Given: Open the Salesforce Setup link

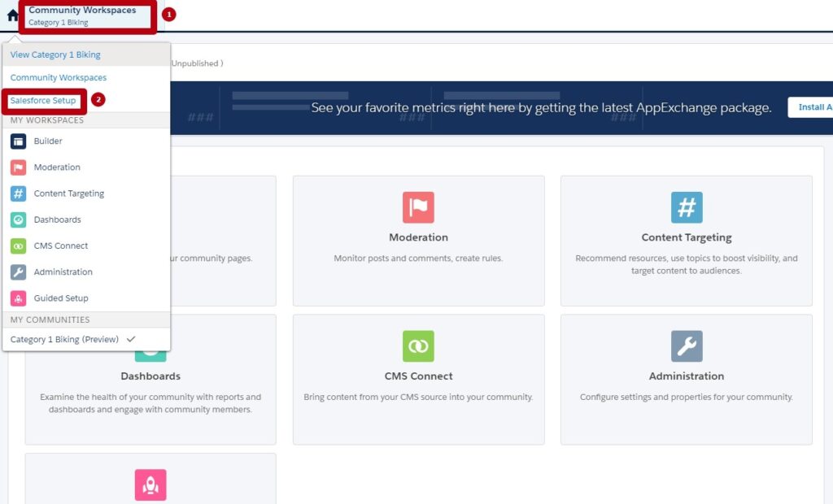Looking at the screenshot, I should [43, 100].
